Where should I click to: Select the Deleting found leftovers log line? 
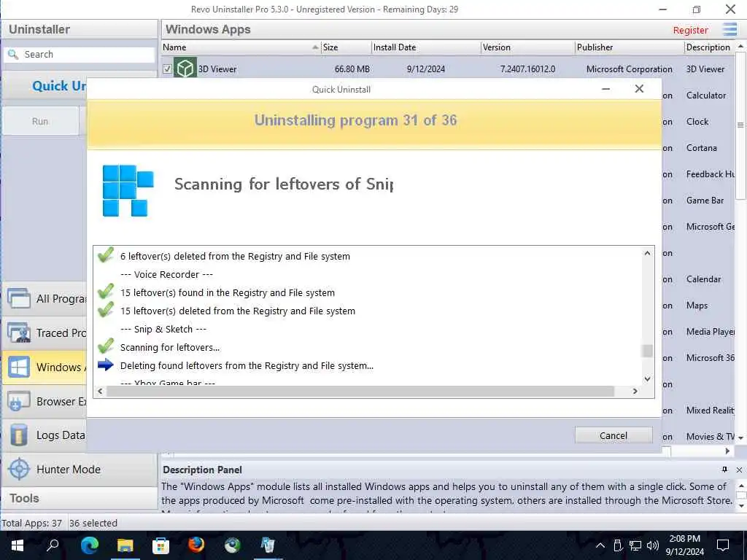tap(247, 366)
